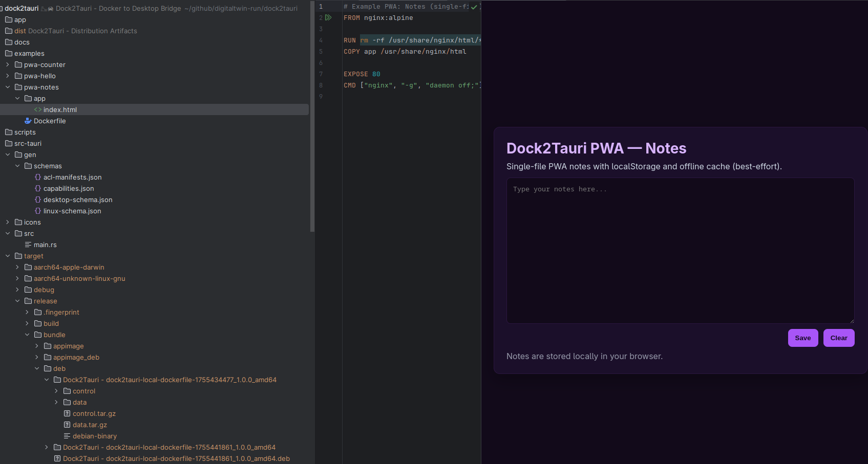The image size is (868, 464).
Task: Select the control folder under deb package
Action: pyautogui.click(x=84, y=391)
